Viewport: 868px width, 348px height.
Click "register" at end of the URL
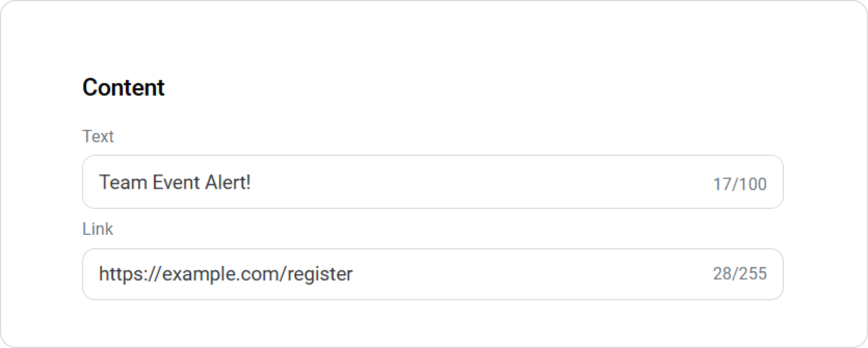pyautogui.click(x=320, y=274)
